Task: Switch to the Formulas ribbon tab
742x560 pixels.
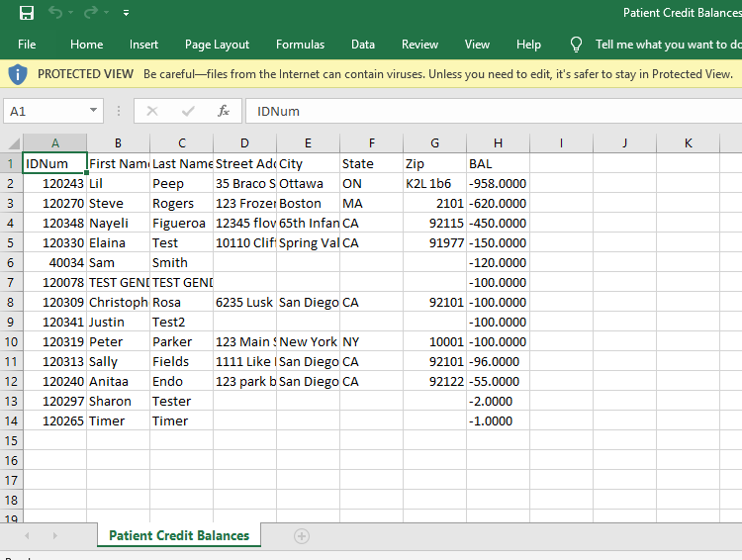Action: (x=300, y=45)
